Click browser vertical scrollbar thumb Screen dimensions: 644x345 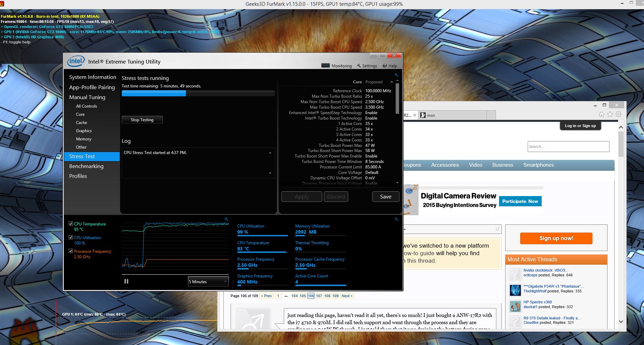click(x=621, y=144)
